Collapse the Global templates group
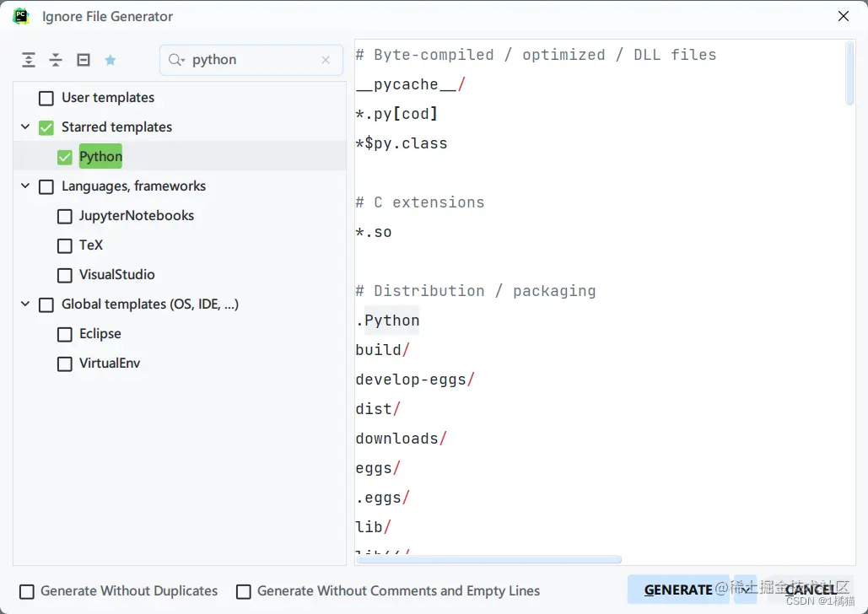Image resolution: width=868 pixels, height=614 pixels. [25, 304]
